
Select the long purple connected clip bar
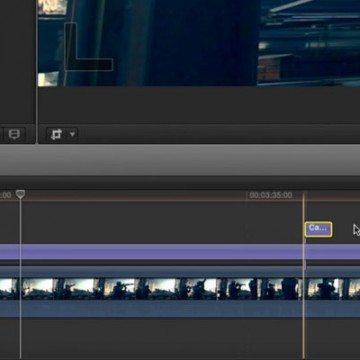[x=180, y=252]
